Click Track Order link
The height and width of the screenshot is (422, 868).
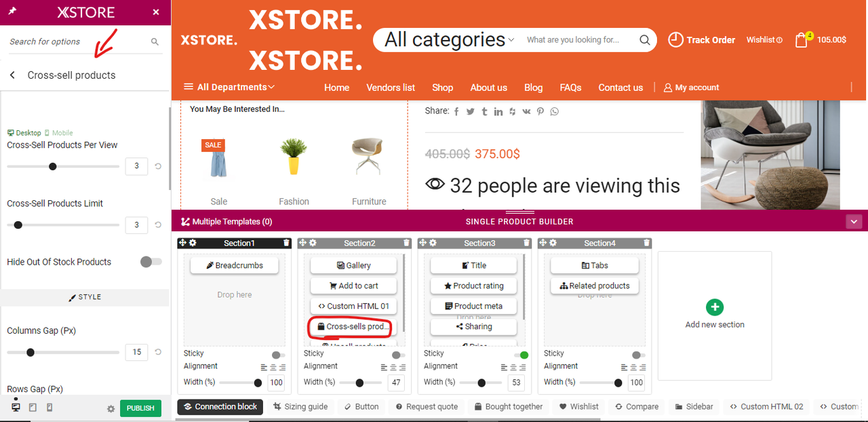coord(702,40)
